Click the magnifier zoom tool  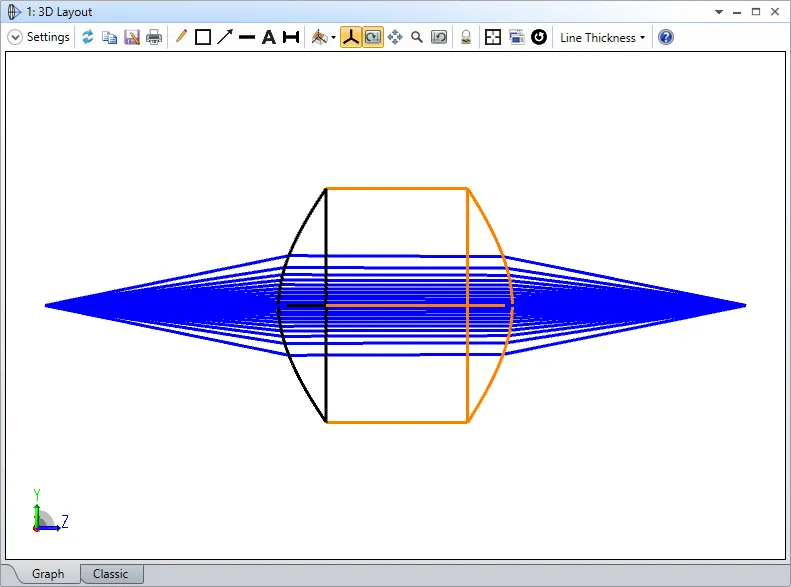417,37
